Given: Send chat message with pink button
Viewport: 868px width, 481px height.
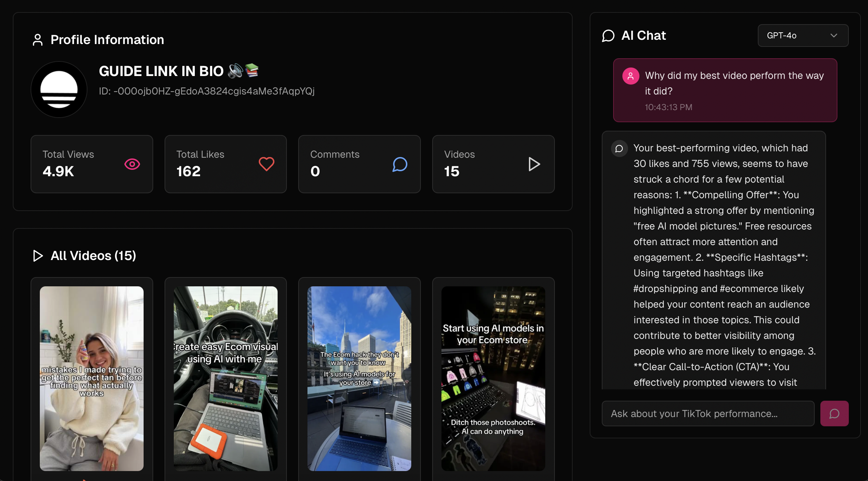Looking at the screenshot, I should (834, 414).
